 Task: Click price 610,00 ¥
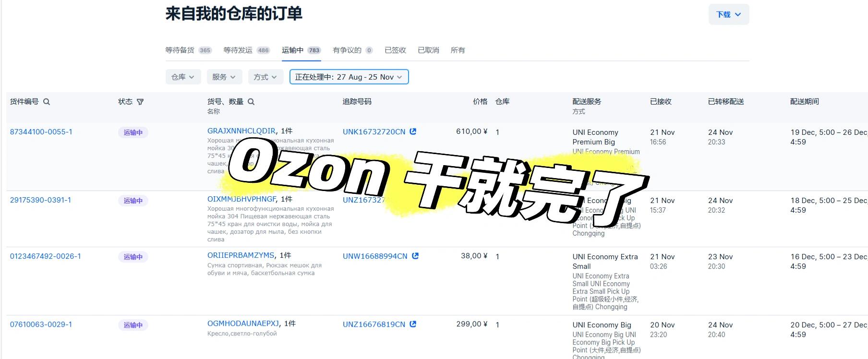(471, 131)
